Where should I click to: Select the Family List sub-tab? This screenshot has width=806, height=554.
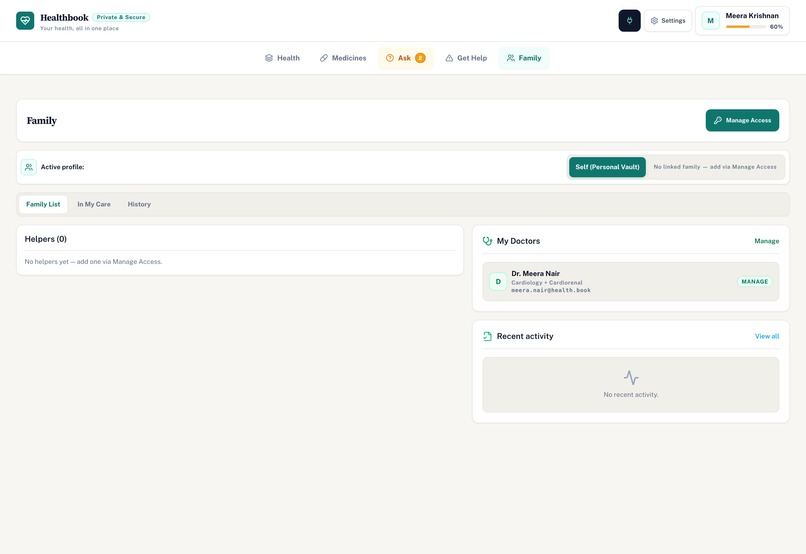tap(43, 204)
